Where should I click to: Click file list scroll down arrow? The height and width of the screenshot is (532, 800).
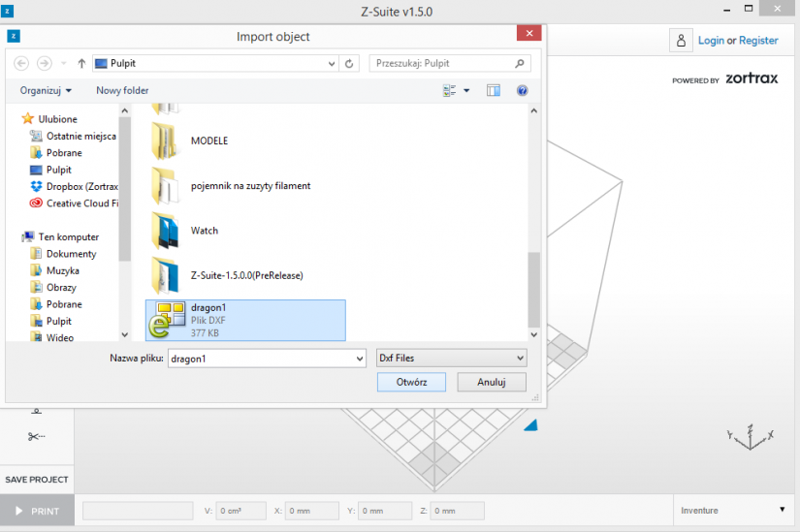click(533, 334)
